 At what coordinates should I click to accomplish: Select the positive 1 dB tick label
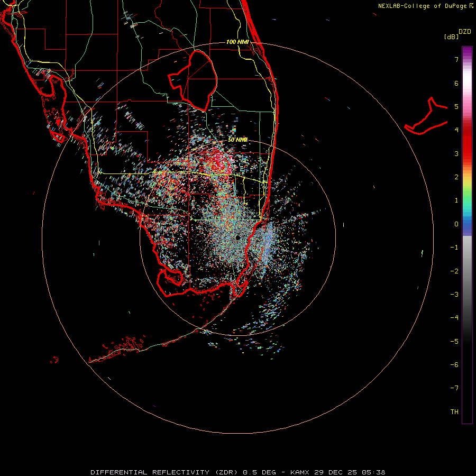coord(456,200)
